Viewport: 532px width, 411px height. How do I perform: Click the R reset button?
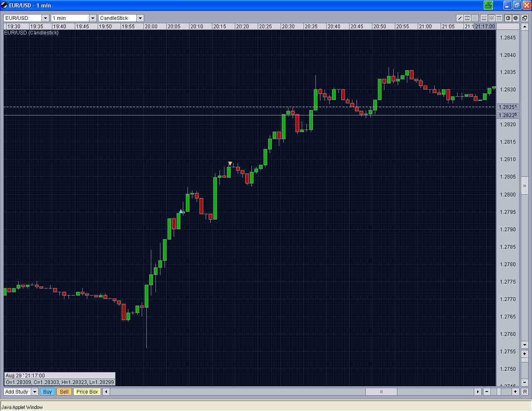tap(525, 391)
